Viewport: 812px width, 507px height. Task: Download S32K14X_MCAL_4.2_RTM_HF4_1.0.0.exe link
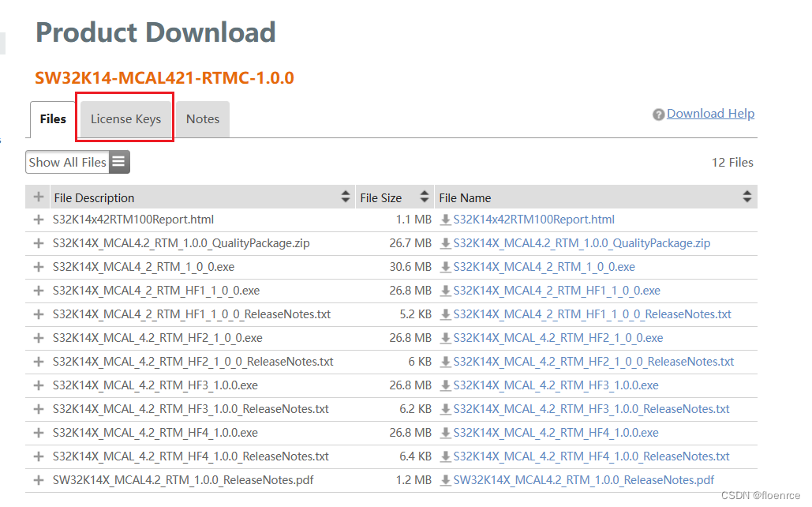556,433
